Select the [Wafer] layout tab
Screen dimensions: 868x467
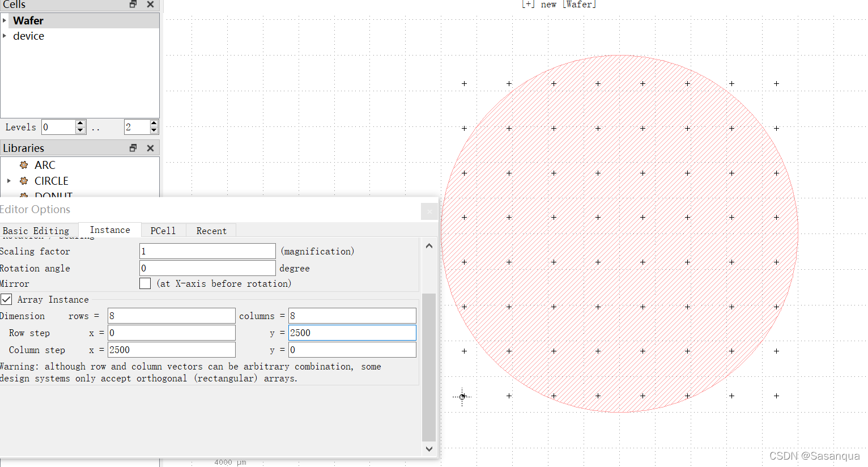point(578,4)
